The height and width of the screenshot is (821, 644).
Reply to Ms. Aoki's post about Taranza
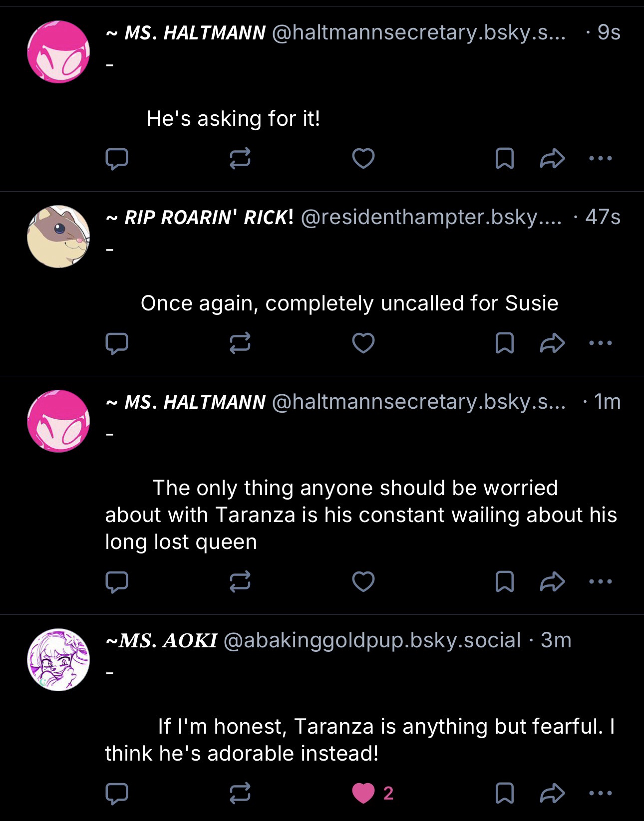(x=117, y=793)
